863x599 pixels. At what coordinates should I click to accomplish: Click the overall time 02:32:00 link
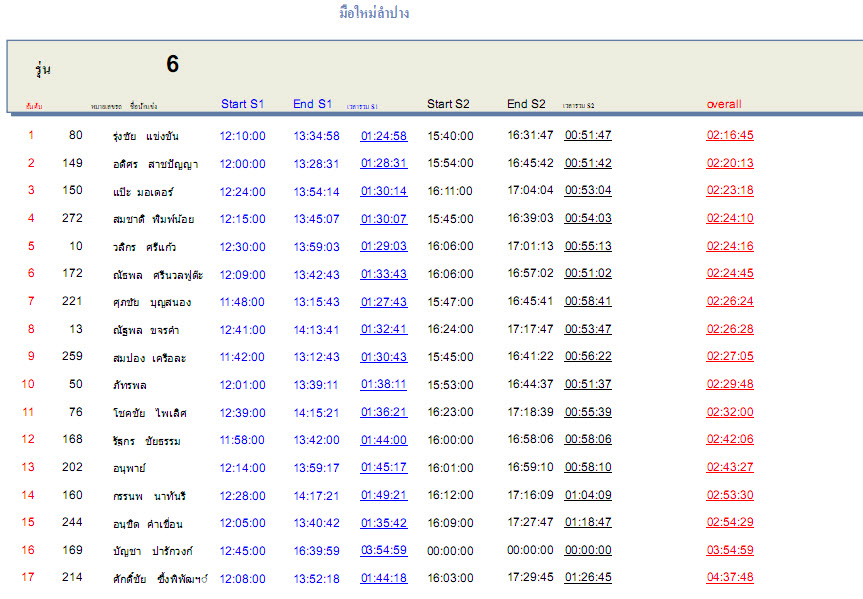click(x=730, y=412)
